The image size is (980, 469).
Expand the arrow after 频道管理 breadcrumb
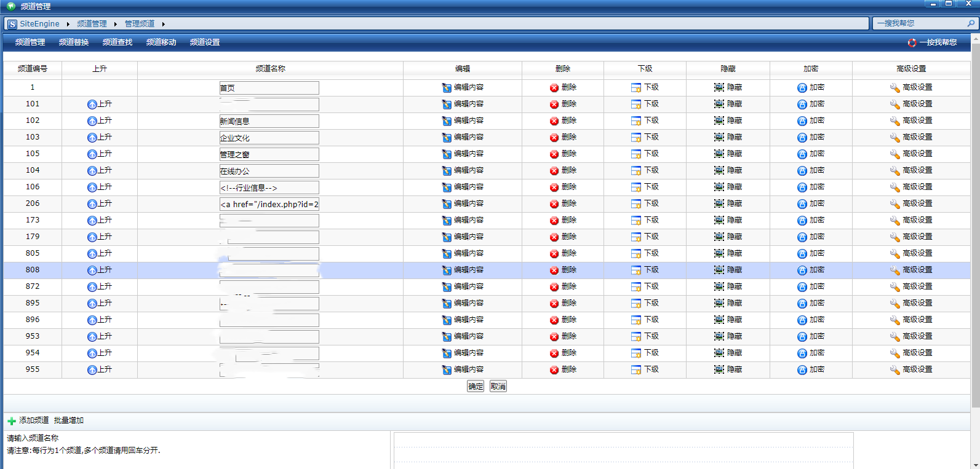click(x=116, y=24)
